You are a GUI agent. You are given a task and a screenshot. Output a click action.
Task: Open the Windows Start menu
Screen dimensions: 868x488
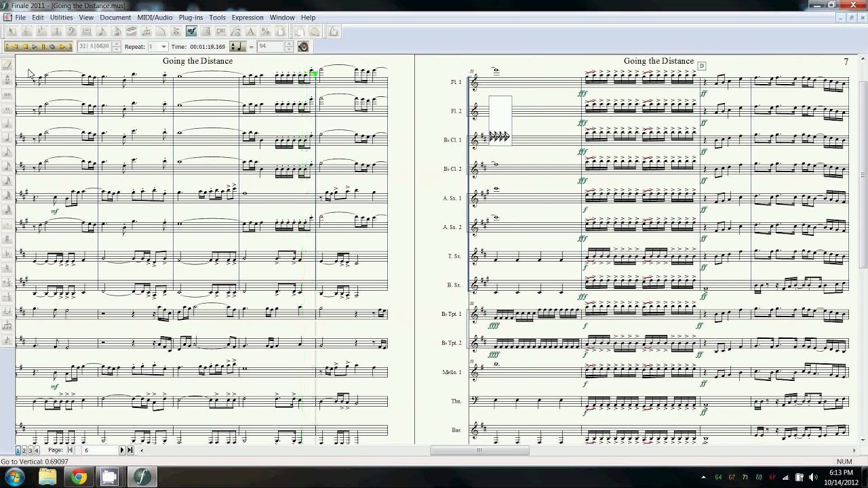(14, 477)
